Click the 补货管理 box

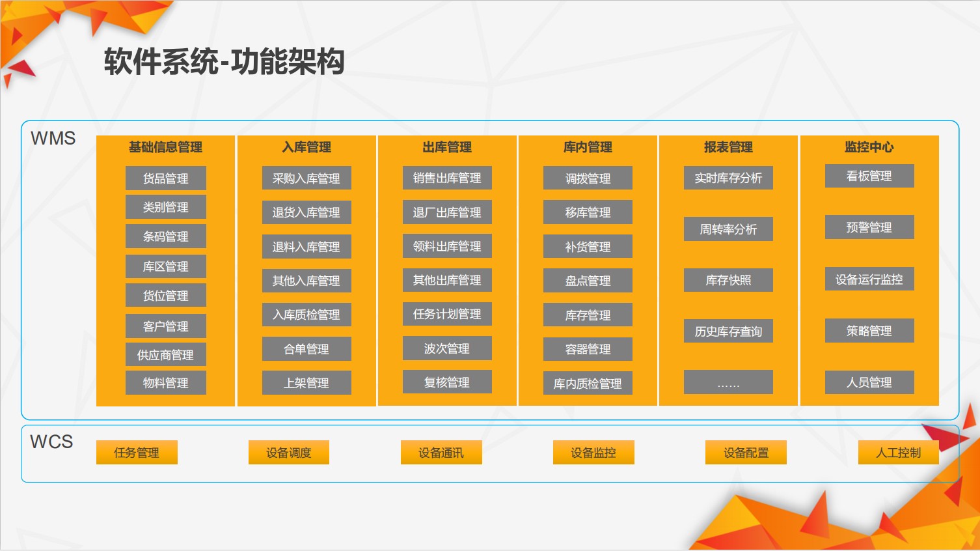588,247
